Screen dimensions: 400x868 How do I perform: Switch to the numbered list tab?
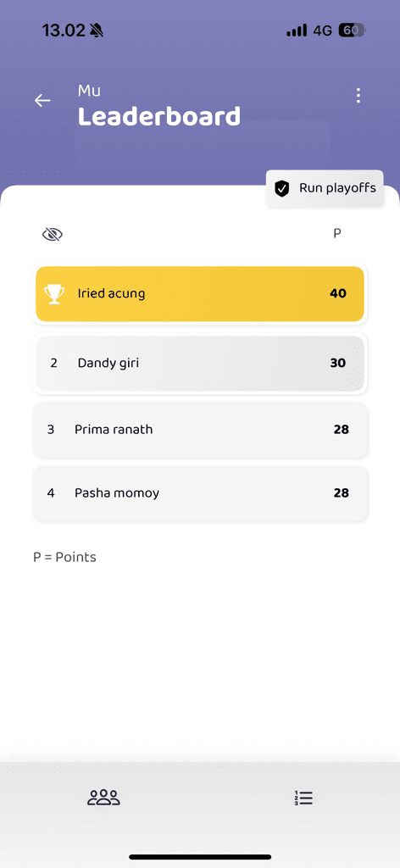click(303, 798)
